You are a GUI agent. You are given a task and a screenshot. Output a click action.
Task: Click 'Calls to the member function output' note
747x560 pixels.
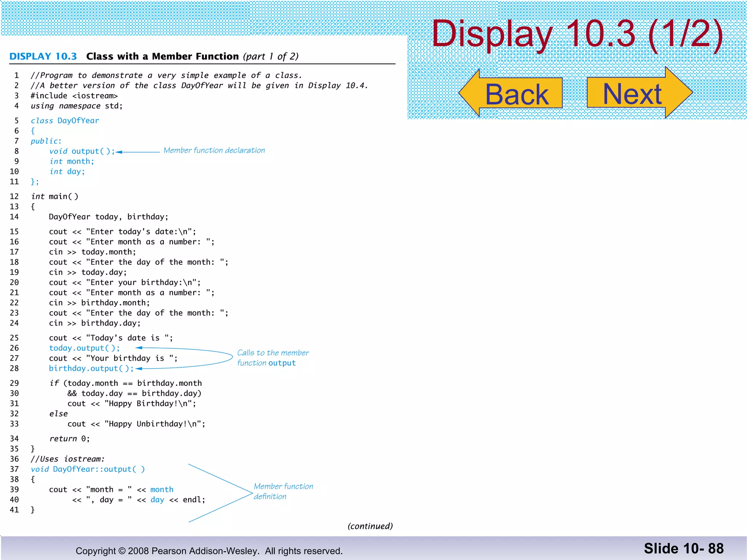click(x=273, y=358)
